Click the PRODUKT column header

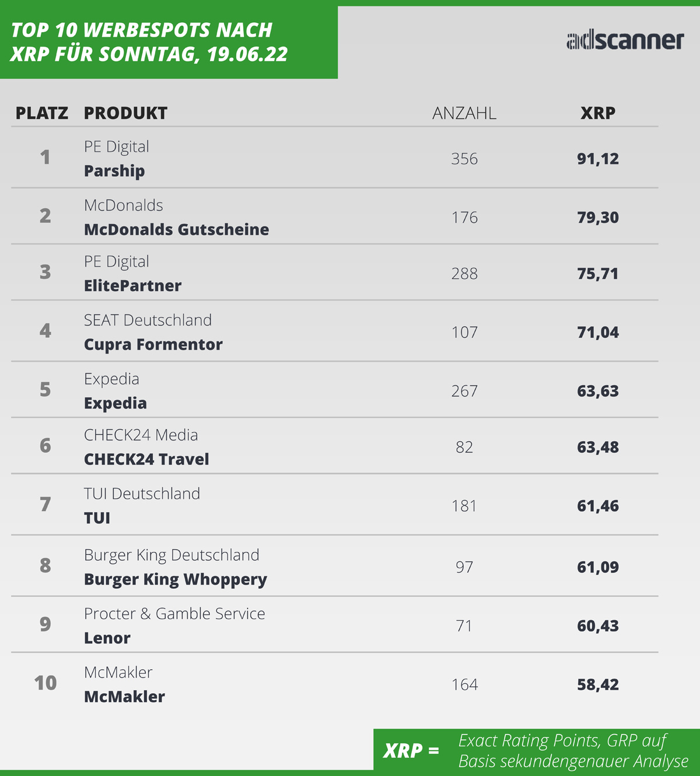[x=125, y=113]
